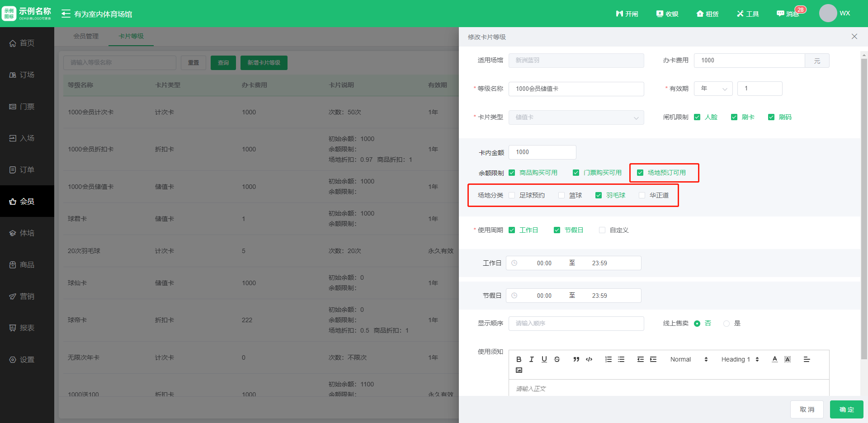Go to 报表 in sidebar
Screen dimensions: 868x423
coord(27,328)
